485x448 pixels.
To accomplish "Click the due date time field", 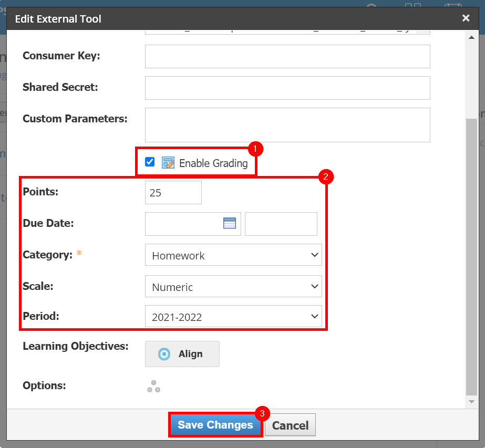I will (x=281, y=223).
